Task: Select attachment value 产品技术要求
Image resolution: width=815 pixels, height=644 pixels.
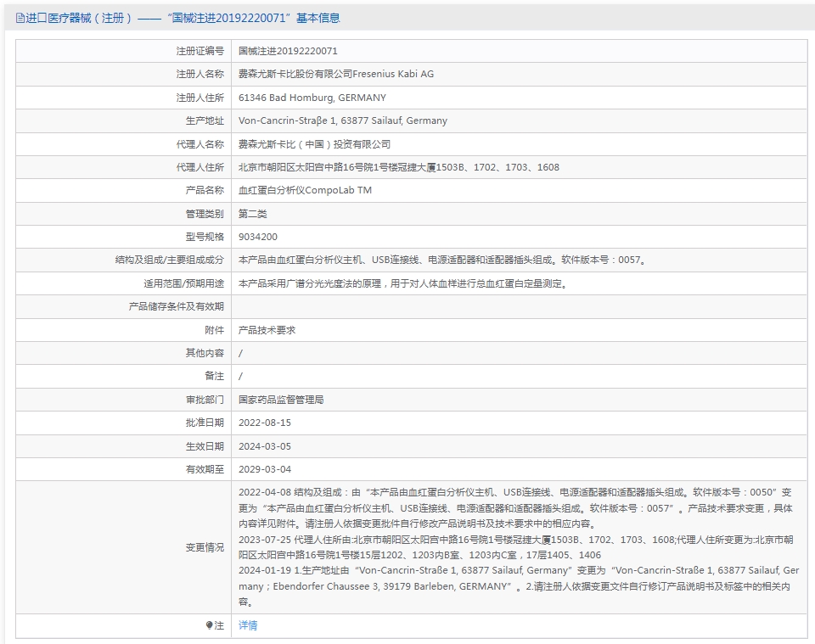Action: point(267,330)
